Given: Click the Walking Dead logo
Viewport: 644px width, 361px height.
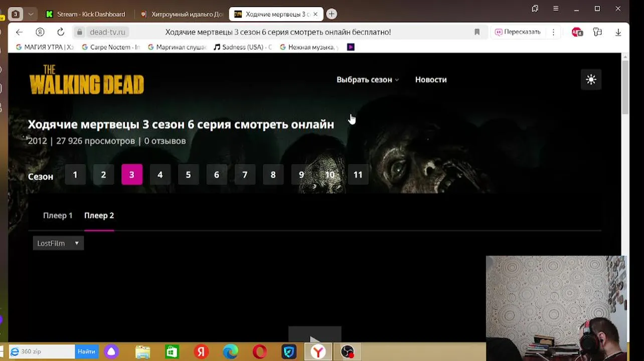Looking at the screenshot, I should tap(86, 80).
